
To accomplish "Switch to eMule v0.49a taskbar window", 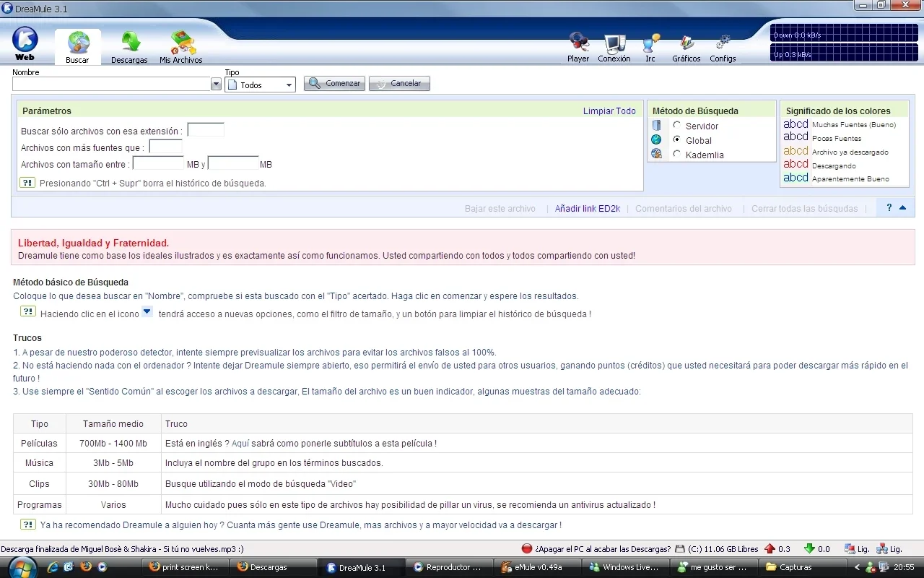I will point(538,567).
